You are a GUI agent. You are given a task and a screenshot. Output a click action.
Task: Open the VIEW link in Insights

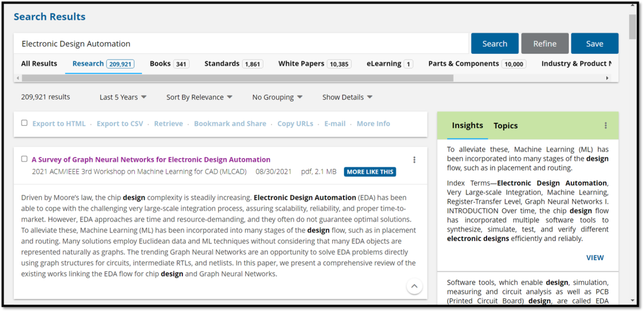(595, 258)
